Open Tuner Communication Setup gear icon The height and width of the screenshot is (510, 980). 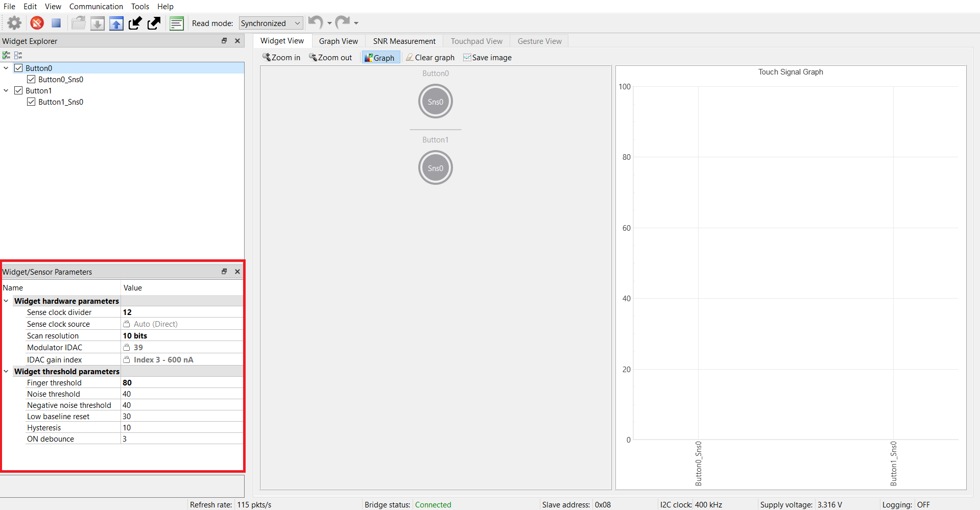[x=14, y=23]
